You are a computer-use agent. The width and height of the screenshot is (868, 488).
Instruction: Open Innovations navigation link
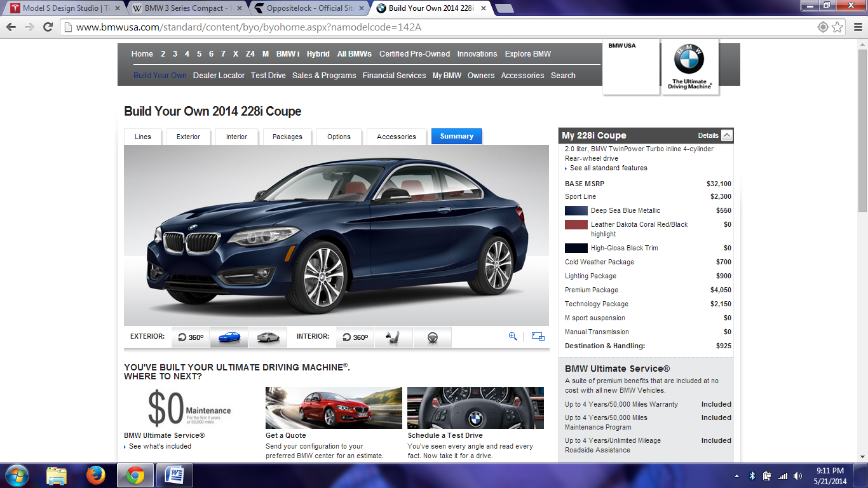(477, 54)
